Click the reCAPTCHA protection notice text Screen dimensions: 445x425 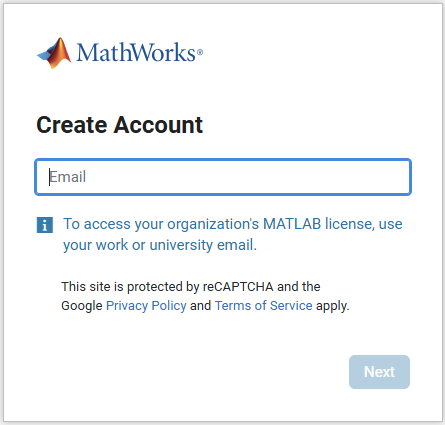(205, 296)
